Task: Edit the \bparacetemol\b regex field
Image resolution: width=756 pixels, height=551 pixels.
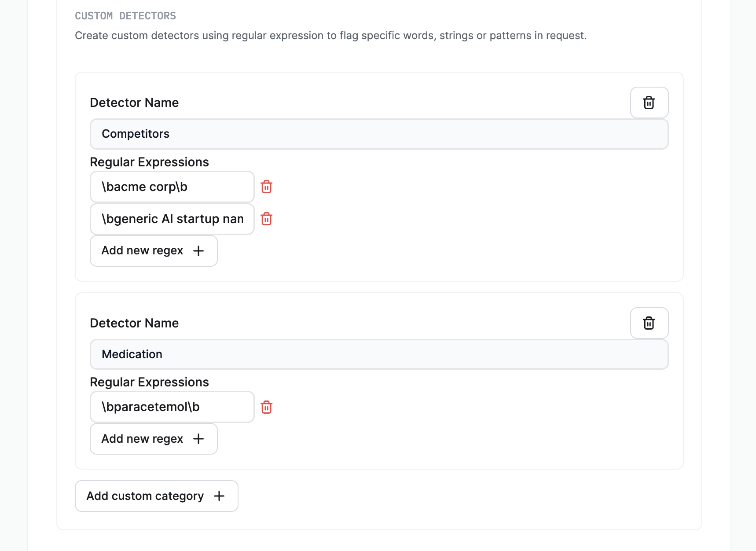Action: pos(172,407)
